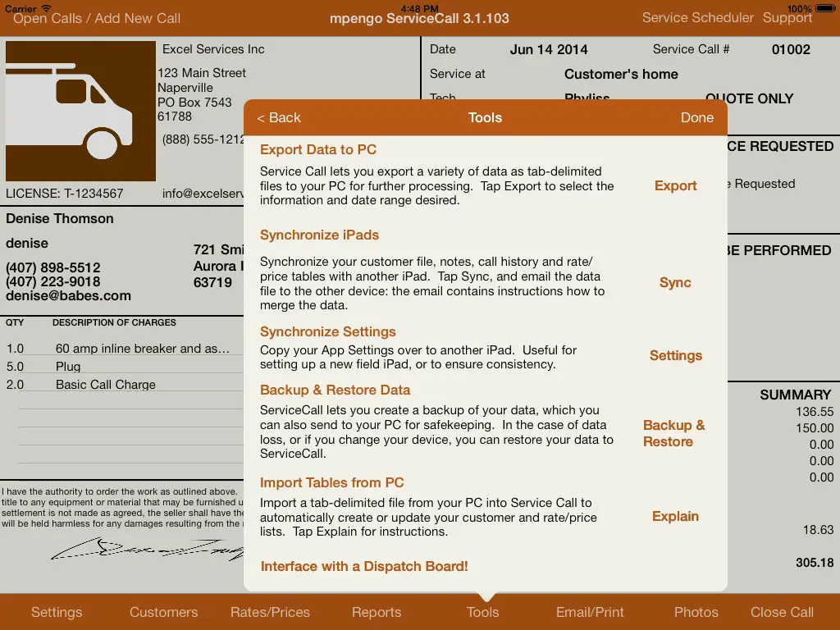The image size is (840, 630).
Task: Tap summary amount '150.00'
Action: tap(815, 428)
